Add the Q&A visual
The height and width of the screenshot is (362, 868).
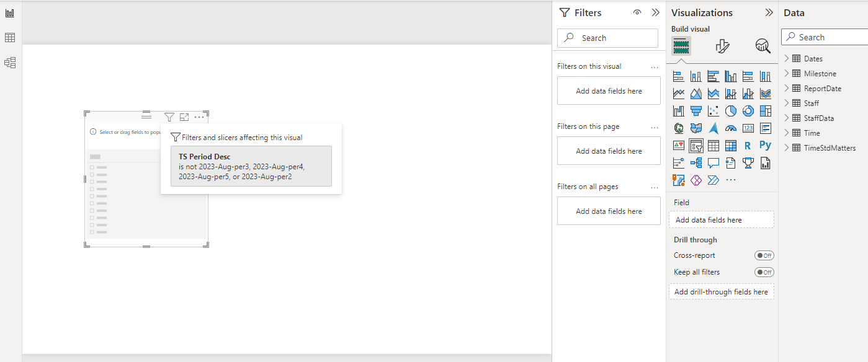(714, 163)
